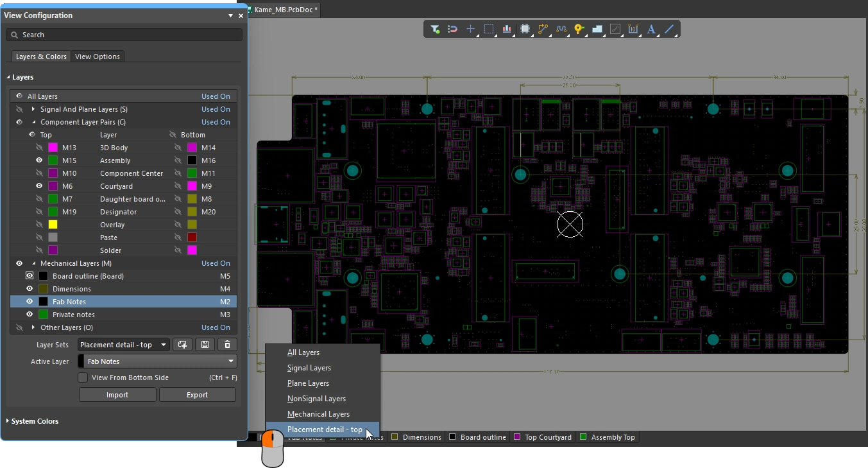Delete layer set with trash icon
This screenshot has height=468, width=868.
(227, 345)
